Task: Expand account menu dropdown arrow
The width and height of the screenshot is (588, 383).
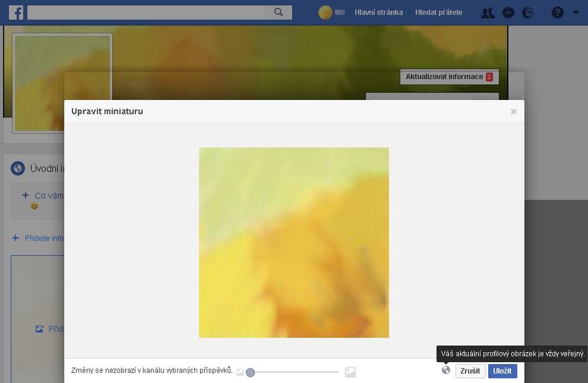Action: (575, 13)
